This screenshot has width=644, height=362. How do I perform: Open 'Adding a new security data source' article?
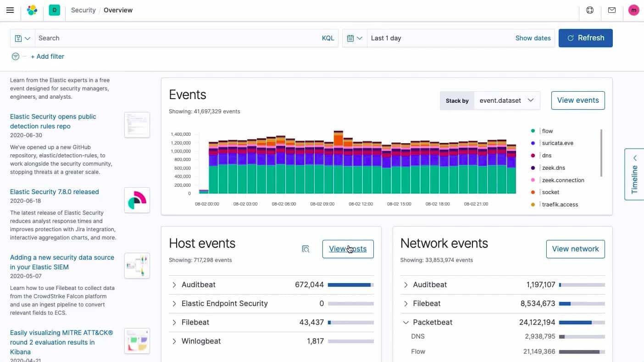pos(62,262)
